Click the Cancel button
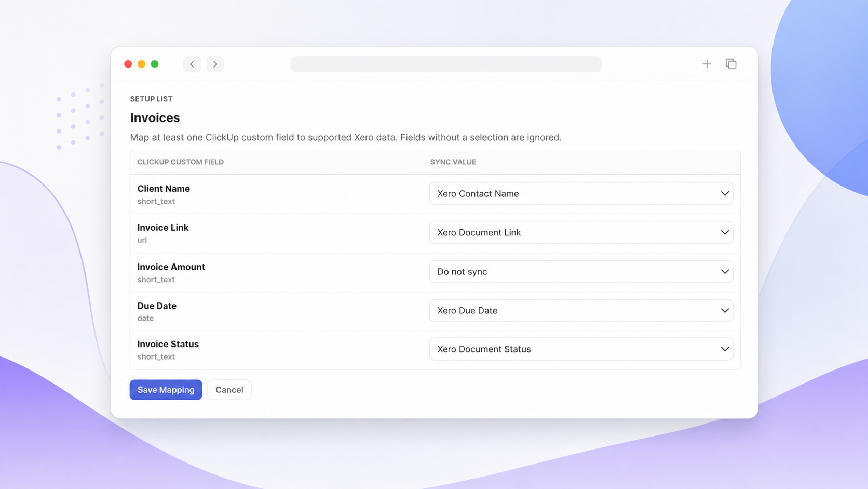The image size is (868, 489). pos(229,390)
